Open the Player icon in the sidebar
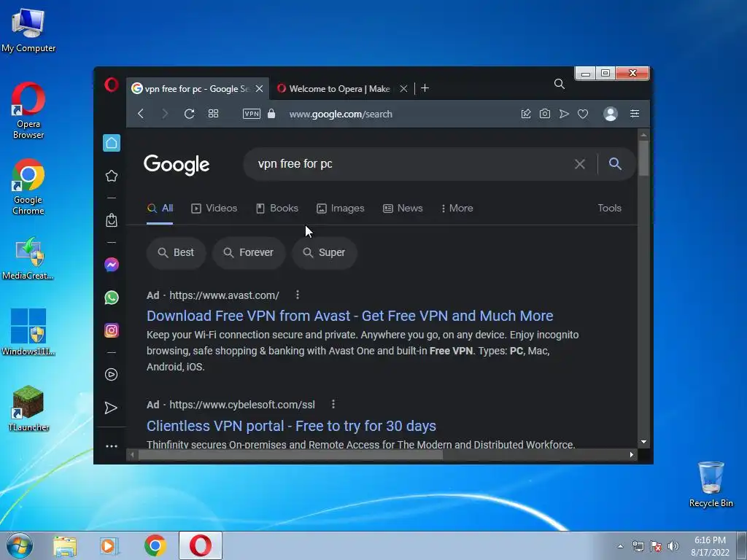 (x=111, y=374)
